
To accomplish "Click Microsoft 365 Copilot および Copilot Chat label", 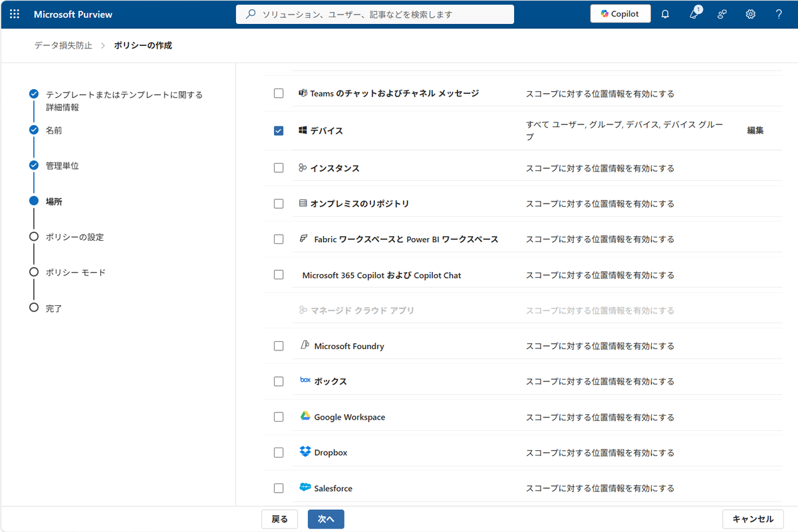I will pos(382,275).
